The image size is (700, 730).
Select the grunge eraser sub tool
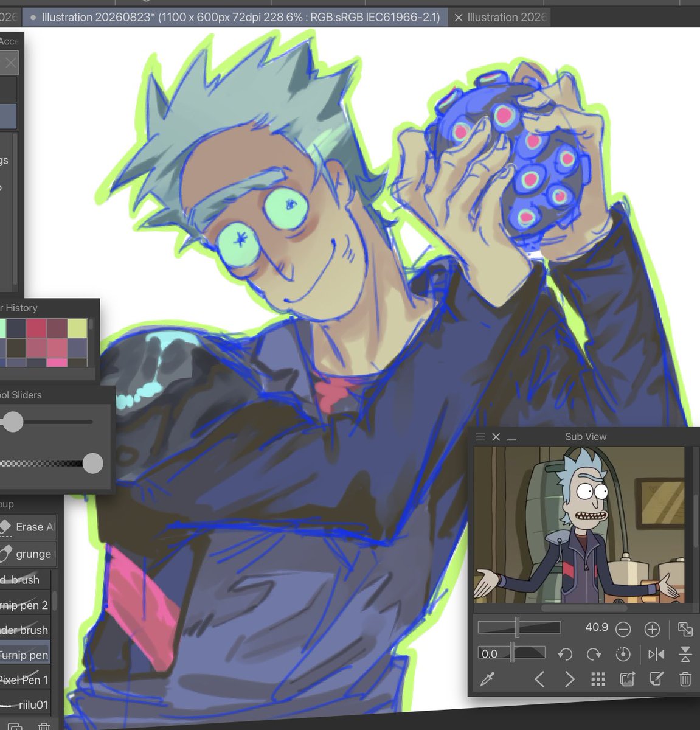coord(28,554)
